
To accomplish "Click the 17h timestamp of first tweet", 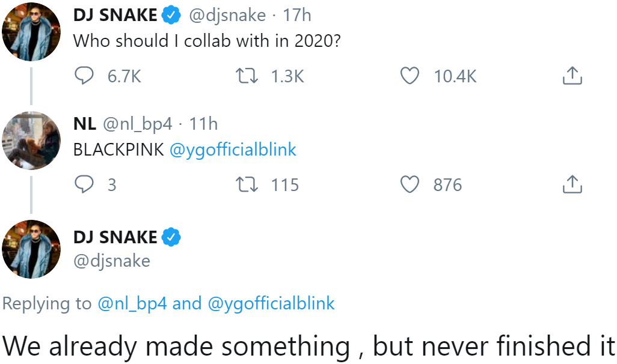I will pyautogui.click(x=297, y=15).
